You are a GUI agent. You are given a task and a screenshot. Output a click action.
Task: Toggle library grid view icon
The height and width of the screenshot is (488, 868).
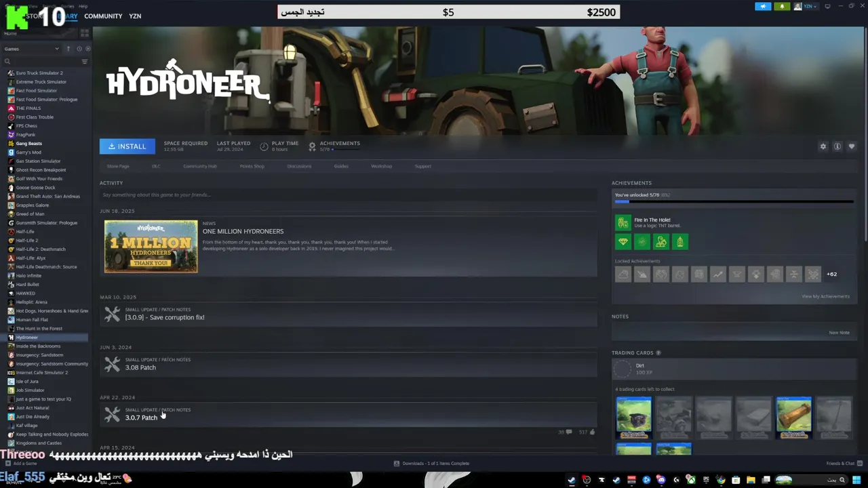pyautogui.click(x=85, y=33)
